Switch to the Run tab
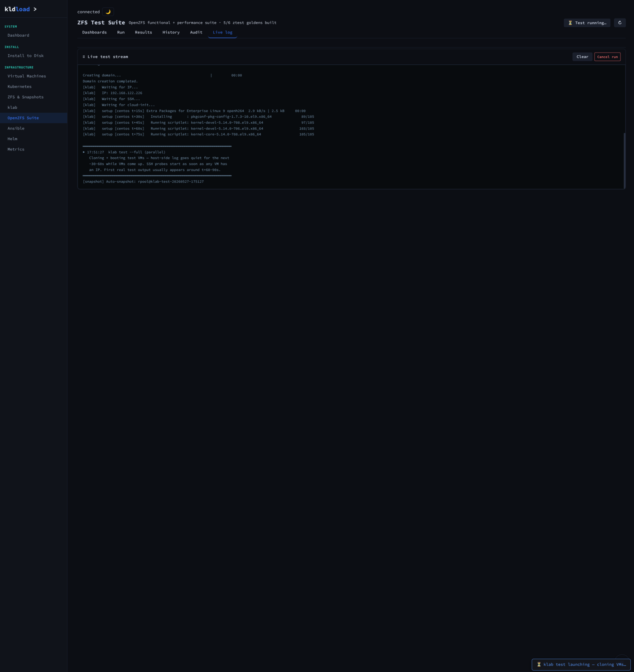 tap(121, 32)
